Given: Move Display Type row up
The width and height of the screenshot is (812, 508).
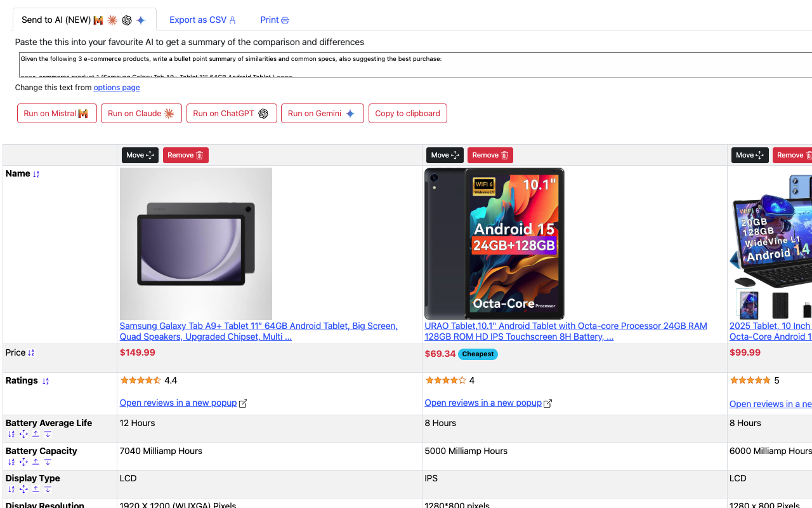Looking at the screenshot, I should pos(36,490).
